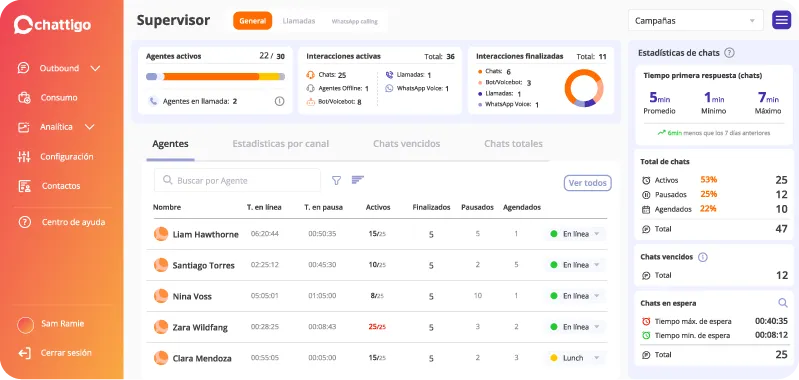Screen dimensions: 799x380
Task: Open the Consumo menu item
Action: pos(59,97)
